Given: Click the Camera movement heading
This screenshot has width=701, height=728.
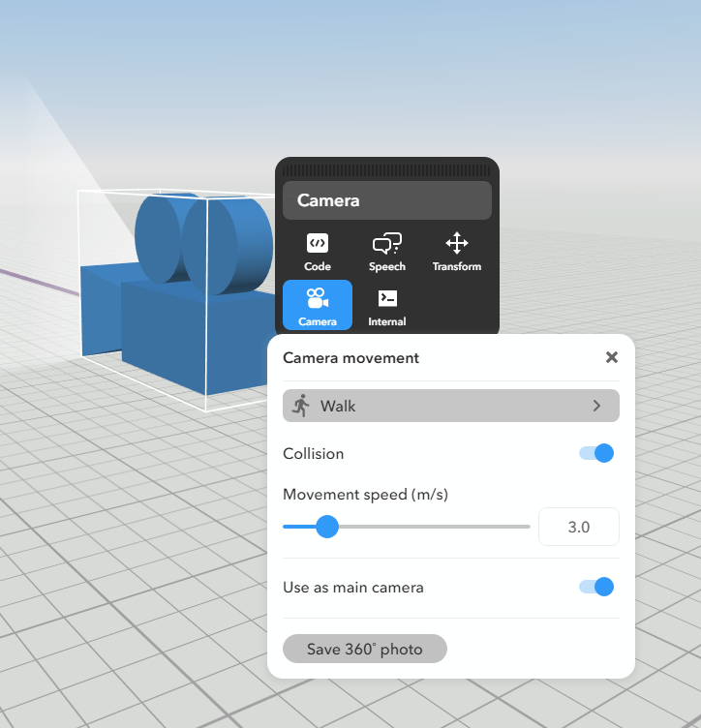Looking at the screenshot, I should tap(350, 357).
